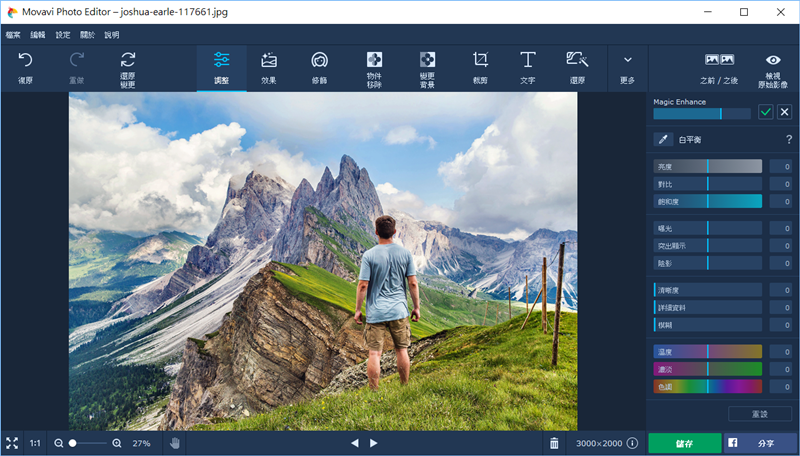800x456 pixels.
Task: Click the green Save (儲存) button
Action: [685, 443]
